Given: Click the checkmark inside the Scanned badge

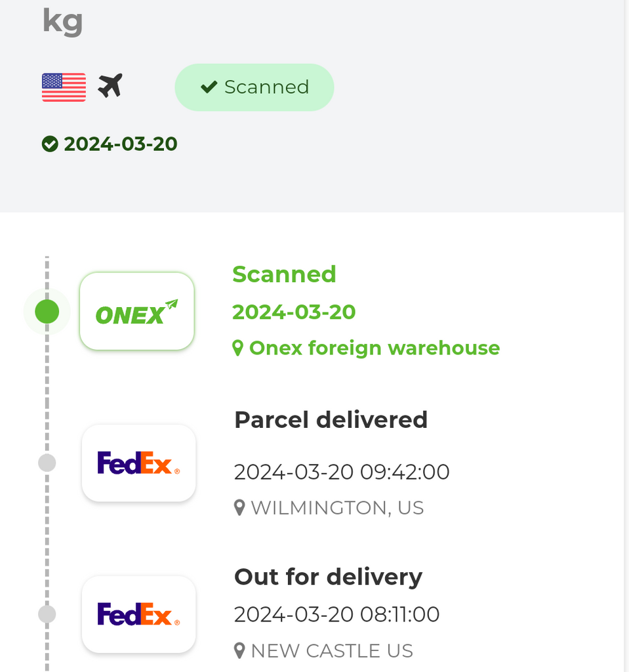Looking at the screenshot, I should pyautogui.click(x=209, y=87).
